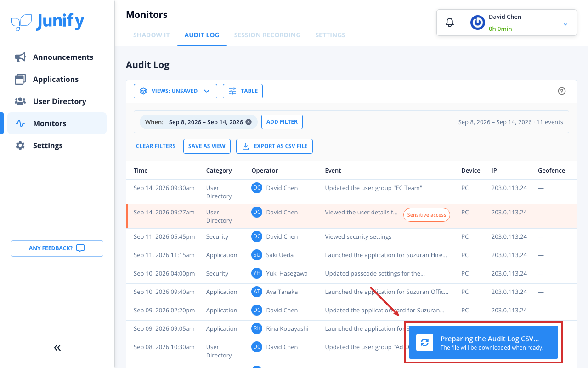Click the Junify logo
Image resolution: width=588 pixels, height=368 pixels.
point(48,22)
